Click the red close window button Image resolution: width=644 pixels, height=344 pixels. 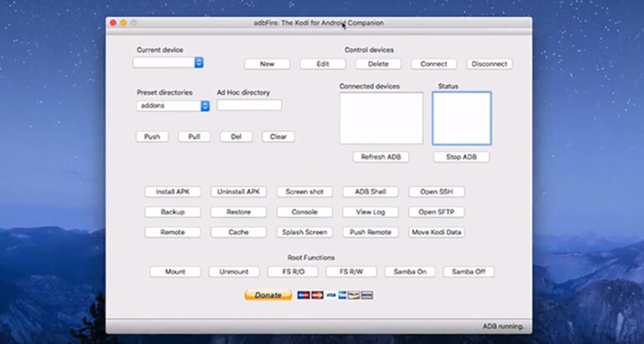[113, 23]
